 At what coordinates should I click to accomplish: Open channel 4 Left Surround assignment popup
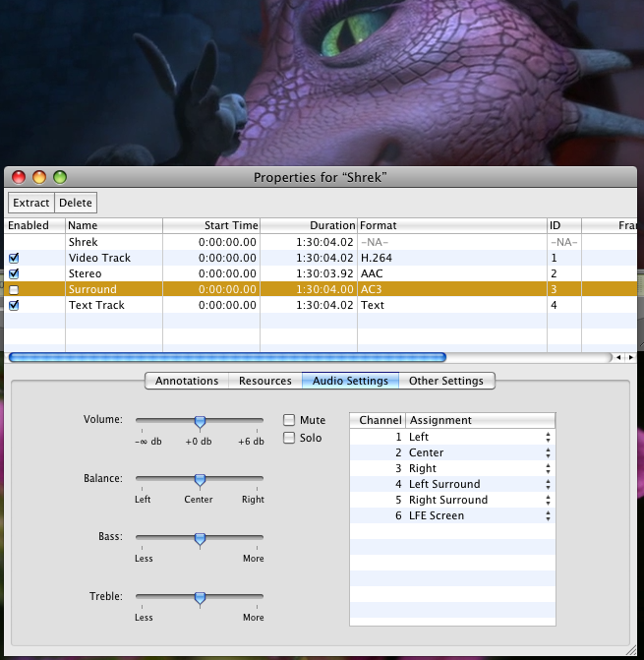point(548,485)
